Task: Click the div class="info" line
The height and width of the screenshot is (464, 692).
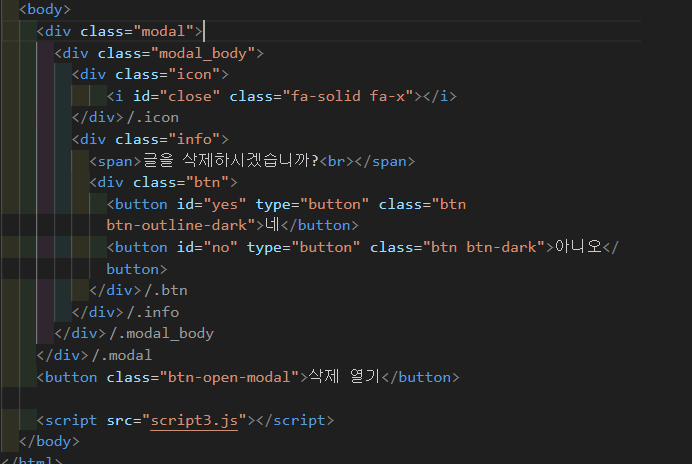Action: click(x=150, y=139)
